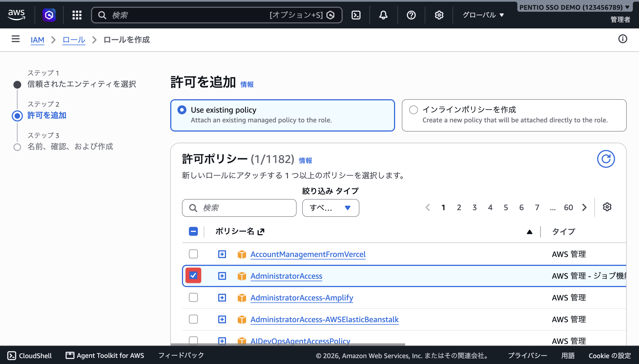Open the グローバル region dropdown
The height and width of the screenshot is (364, 639).
483,15
